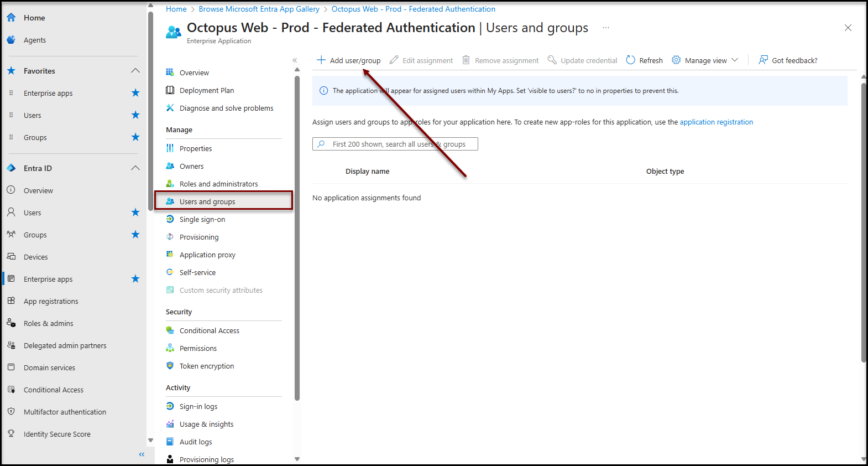Open Got feedback? icon

click(x=763, y=60)
